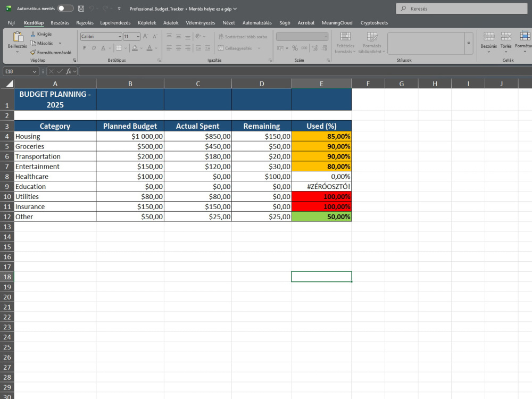Click the Törlés delete cells button
This screenshot has height=399, width=532.
coord(506,42)
